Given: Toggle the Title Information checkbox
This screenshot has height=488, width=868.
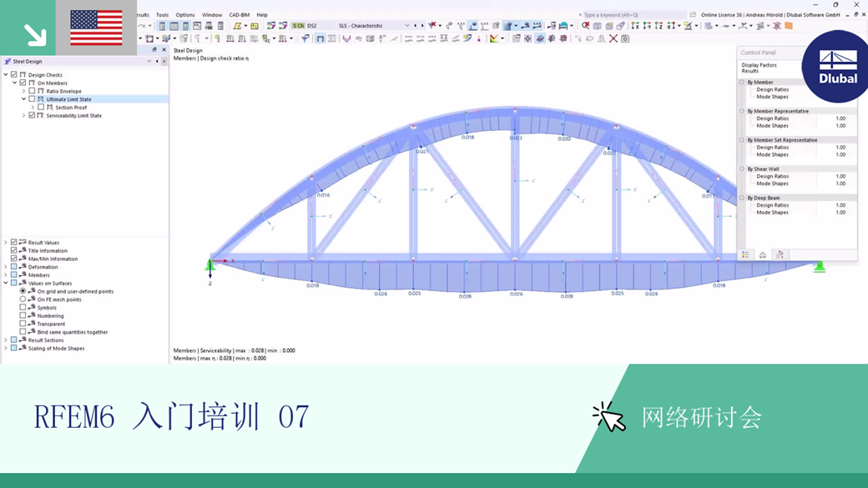Looking at the screenshot, I should click(x=14, y=250).
